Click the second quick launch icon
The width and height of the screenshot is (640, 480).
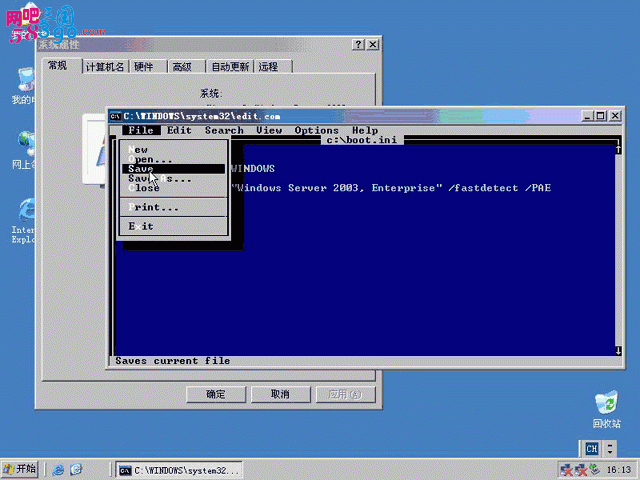76,470
